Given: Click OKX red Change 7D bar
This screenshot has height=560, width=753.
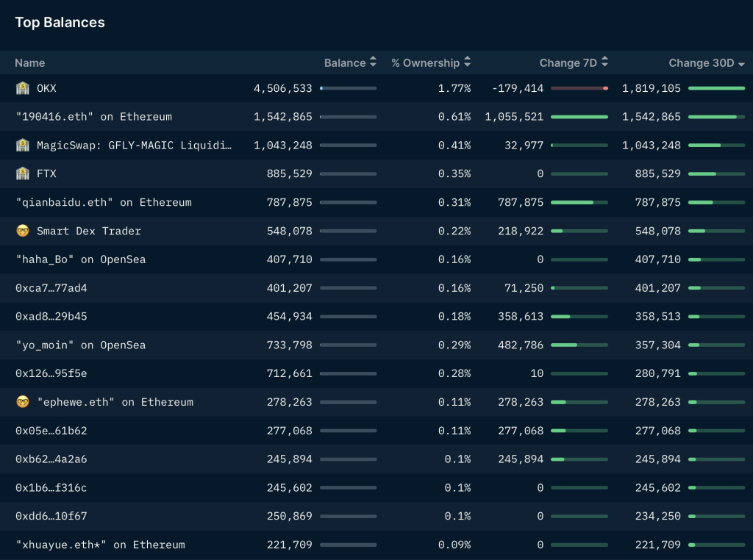Looking at the screenshot, I should pos(579,88).
